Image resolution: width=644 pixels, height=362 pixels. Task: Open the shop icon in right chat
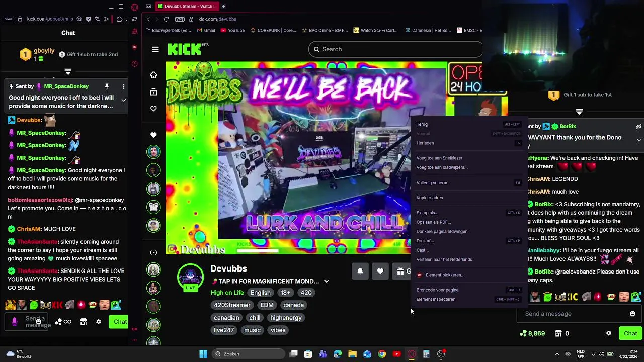[x=558, y=333]
